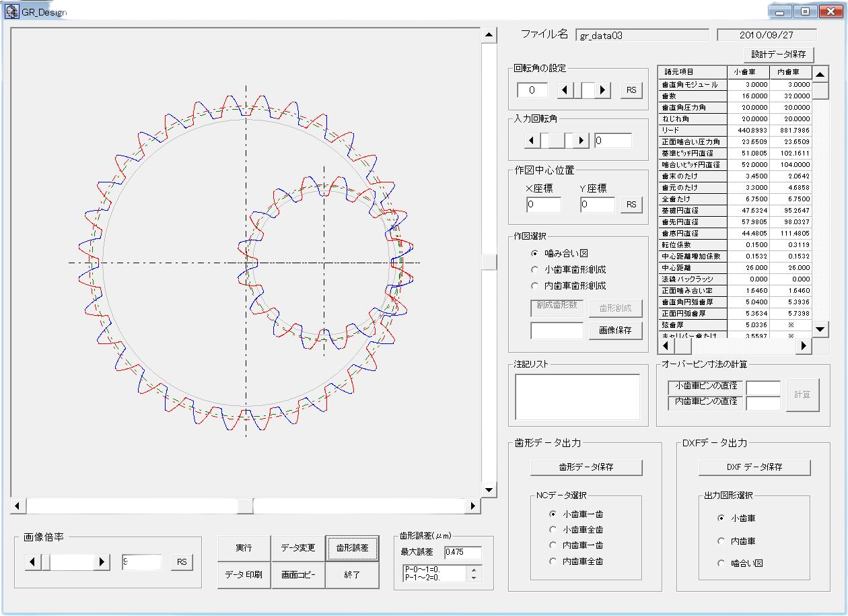Select the 小歯車歯形創成 radio option
The image size is (848, 616).
pyautogui.click(x=535, y=269)
